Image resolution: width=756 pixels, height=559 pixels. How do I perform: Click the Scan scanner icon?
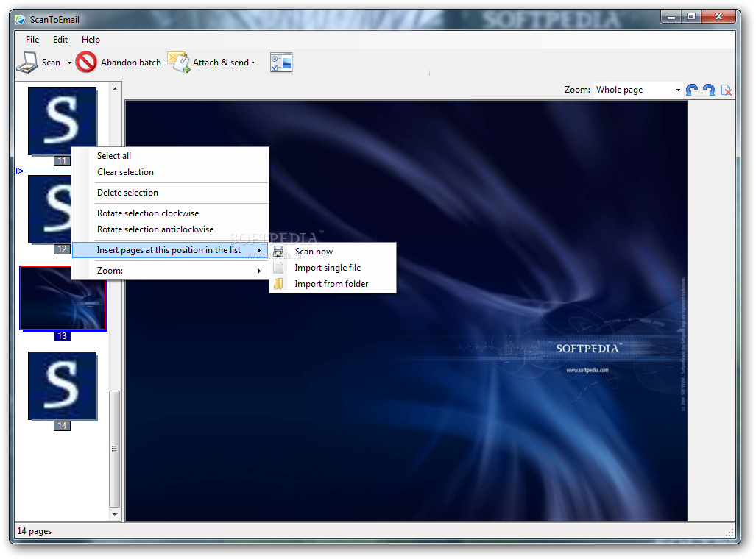[27, 63]
